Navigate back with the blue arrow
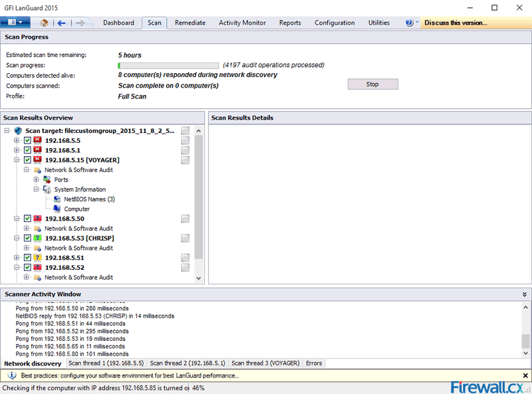Image resolution: width=532 pixels, height=394 pixels. click(x=61, y=23)
